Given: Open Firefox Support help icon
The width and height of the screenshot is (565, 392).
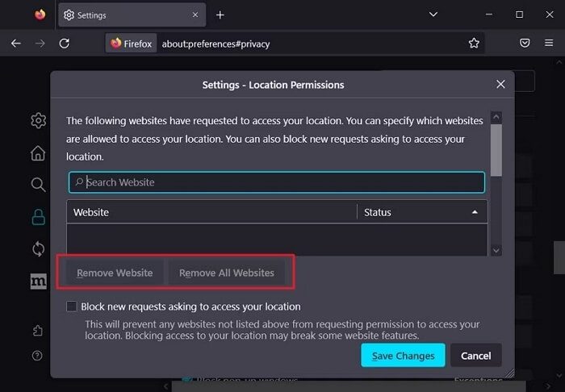Looking at the screenshot, I should (x=37, y=356).
